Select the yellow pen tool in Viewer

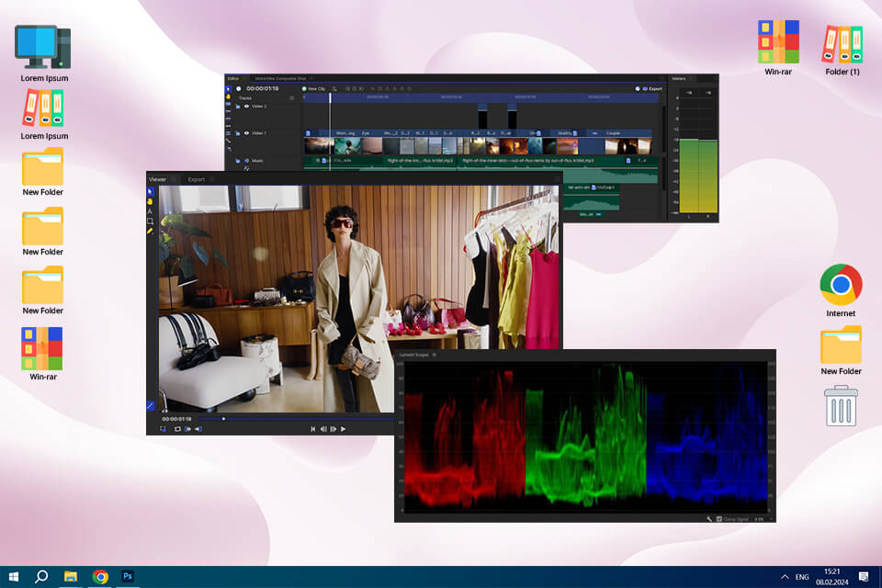pyautogui.click(x=150, y=231)
